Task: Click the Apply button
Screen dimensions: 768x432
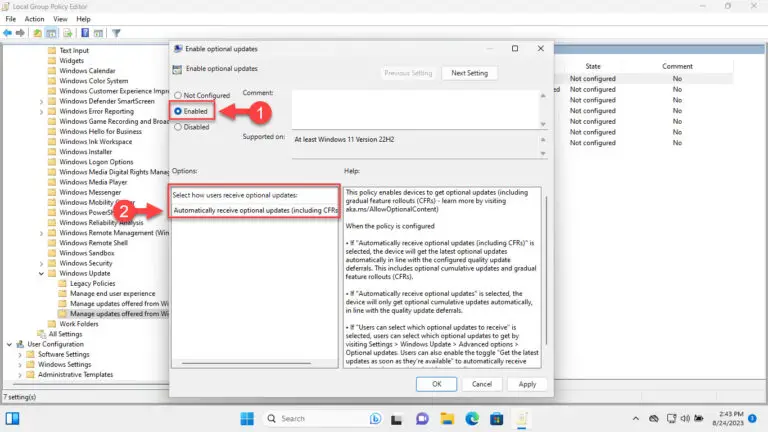Action: point(527,384)
